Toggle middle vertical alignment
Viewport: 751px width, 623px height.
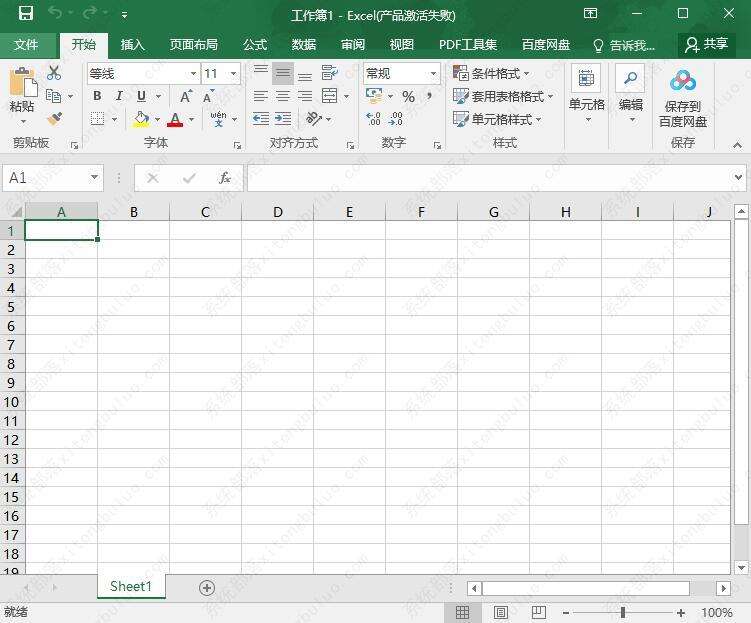(x=283, y=73)
